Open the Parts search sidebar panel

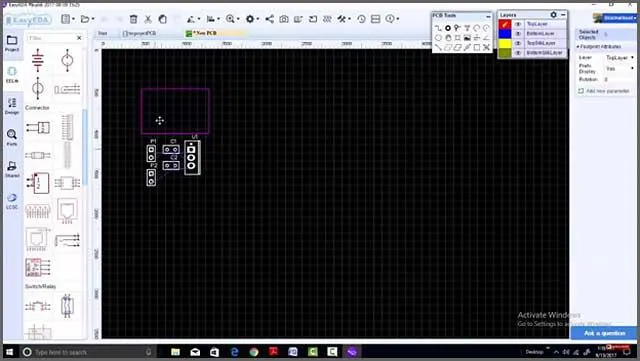click(x=12, y=138)
